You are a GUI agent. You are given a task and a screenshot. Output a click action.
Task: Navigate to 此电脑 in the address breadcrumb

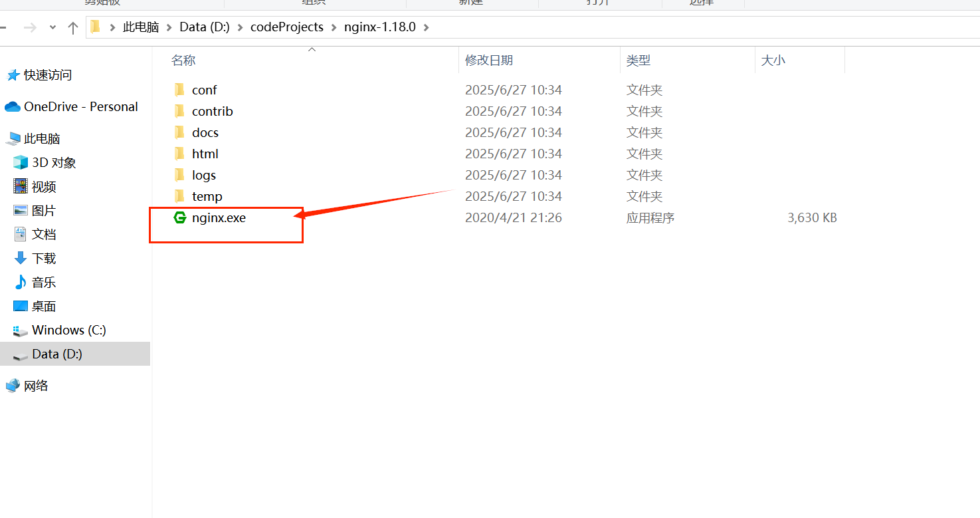(141, 27)
